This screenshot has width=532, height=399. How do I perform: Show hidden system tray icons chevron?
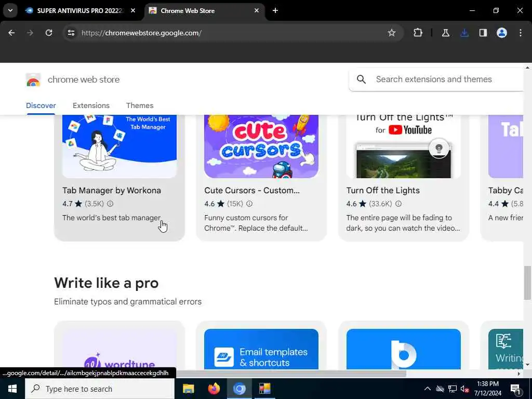click(428, 389)
